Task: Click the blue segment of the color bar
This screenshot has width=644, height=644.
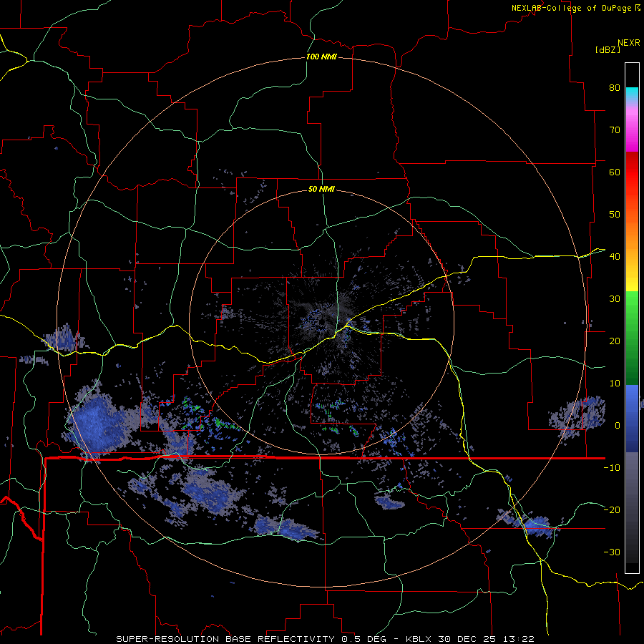Action: click(632, 419)
